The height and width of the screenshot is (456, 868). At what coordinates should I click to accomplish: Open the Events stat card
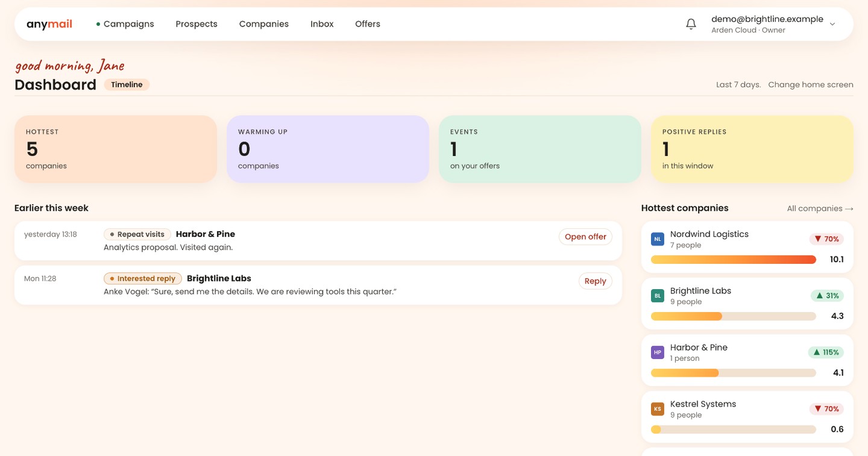540,149
